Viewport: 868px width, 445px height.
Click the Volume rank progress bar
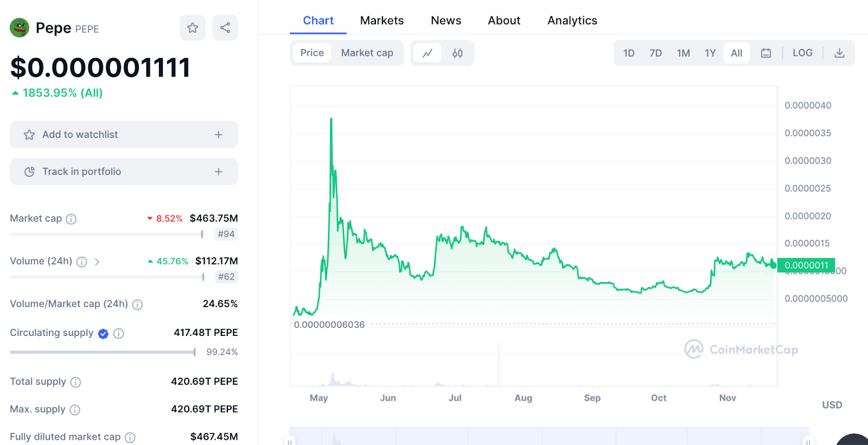(107, 277)
